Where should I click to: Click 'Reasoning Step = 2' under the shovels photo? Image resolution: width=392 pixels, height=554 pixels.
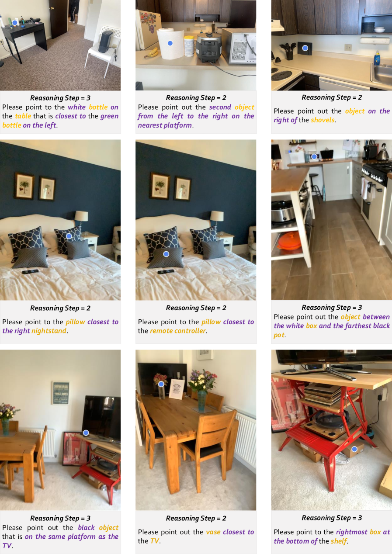point(332,97)
